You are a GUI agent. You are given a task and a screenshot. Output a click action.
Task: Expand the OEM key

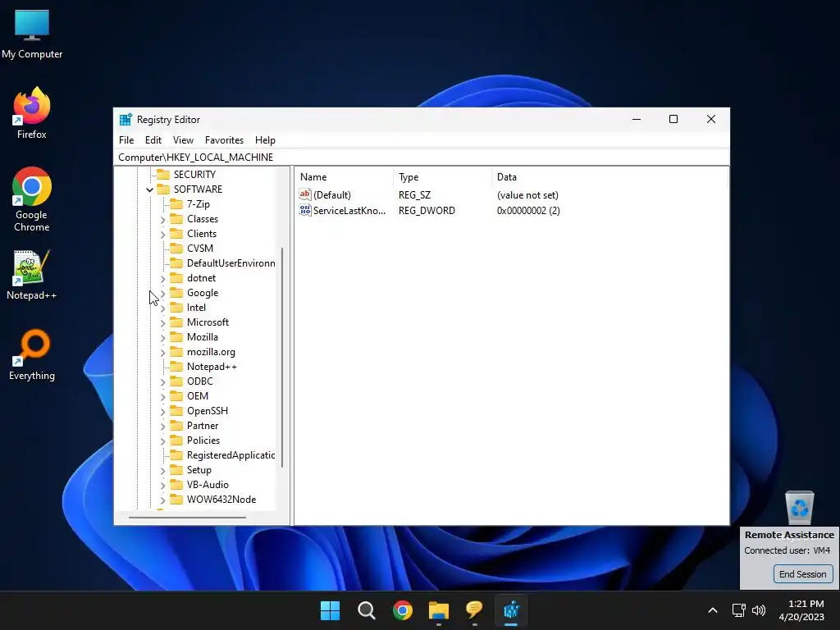tap(163, 396)
